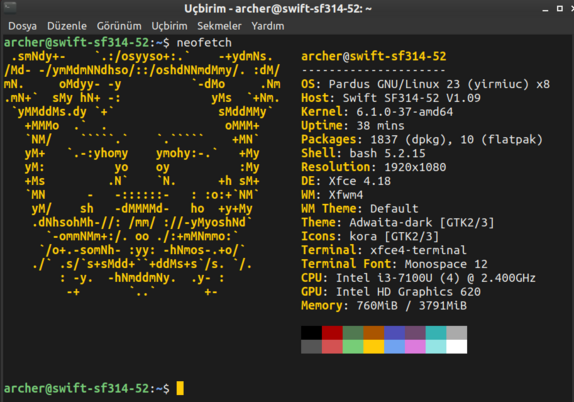This screenshot has width=574, height=402.
Task: Click the window title text
Action: pyautogui.click(x=278, y=8)
